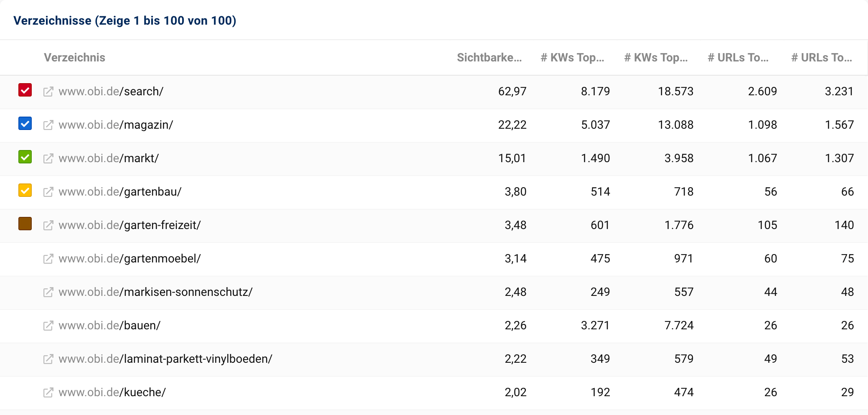The height and width of the screenshot is (415, 868).
Task: Sort by the Verzeichnis column header
Action: click(x=74, y=58)
